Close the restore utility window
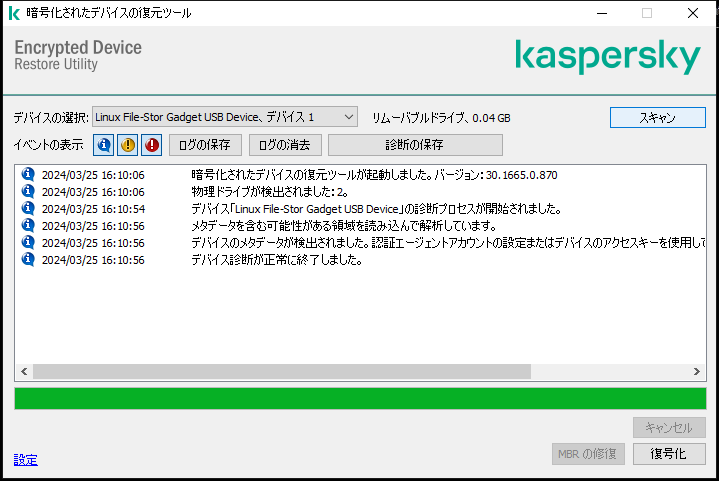Viewport: 719px width, 481px height. [x=693, y=13]
